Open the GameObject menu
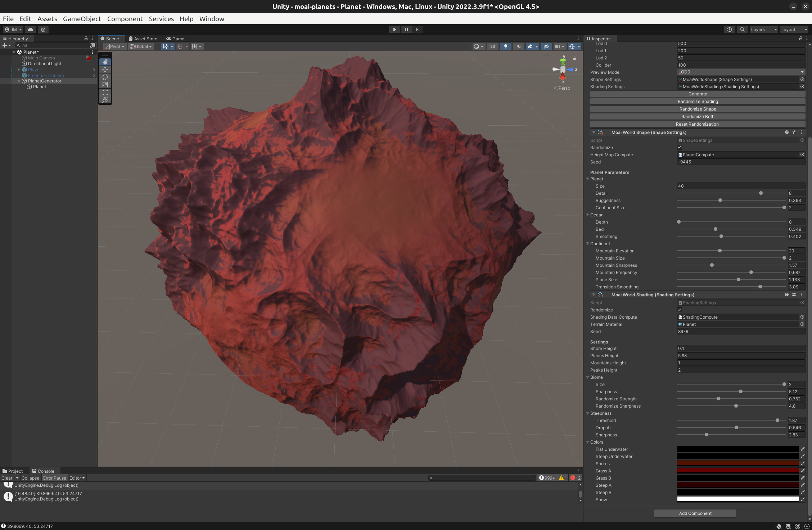Image resolution: width=812 pixels, height=530 pixels. click(82, 19)
